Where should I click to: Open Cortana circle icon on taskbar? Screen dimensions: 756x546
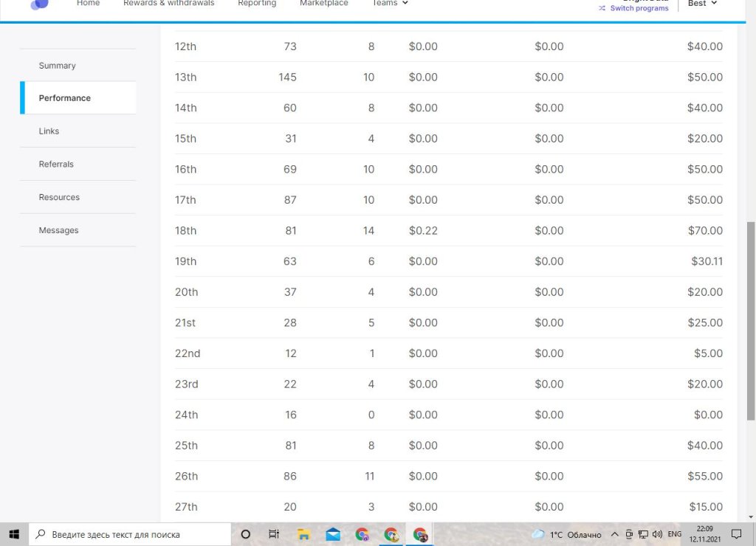(x=245, y=534)
